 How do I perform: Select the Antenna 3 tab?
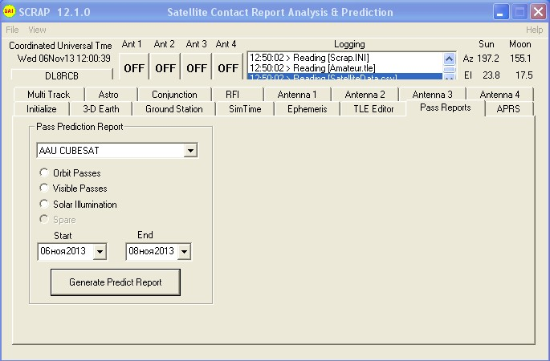[432, 94]
